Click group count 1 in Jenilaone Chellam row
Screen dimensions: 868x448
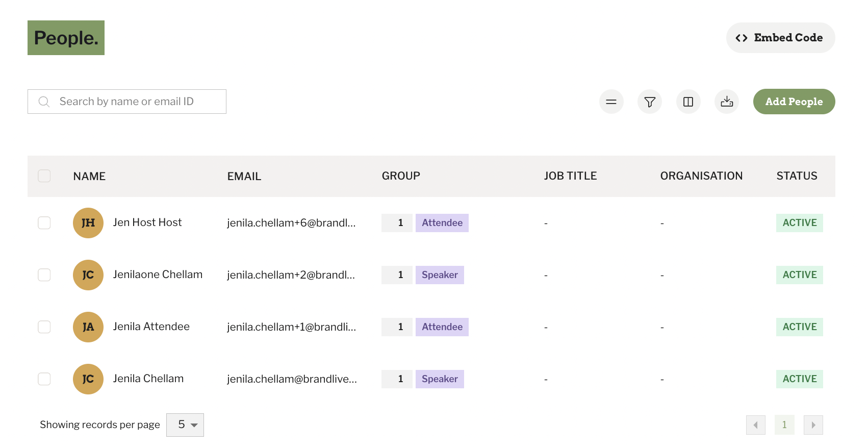click(397, 275)
